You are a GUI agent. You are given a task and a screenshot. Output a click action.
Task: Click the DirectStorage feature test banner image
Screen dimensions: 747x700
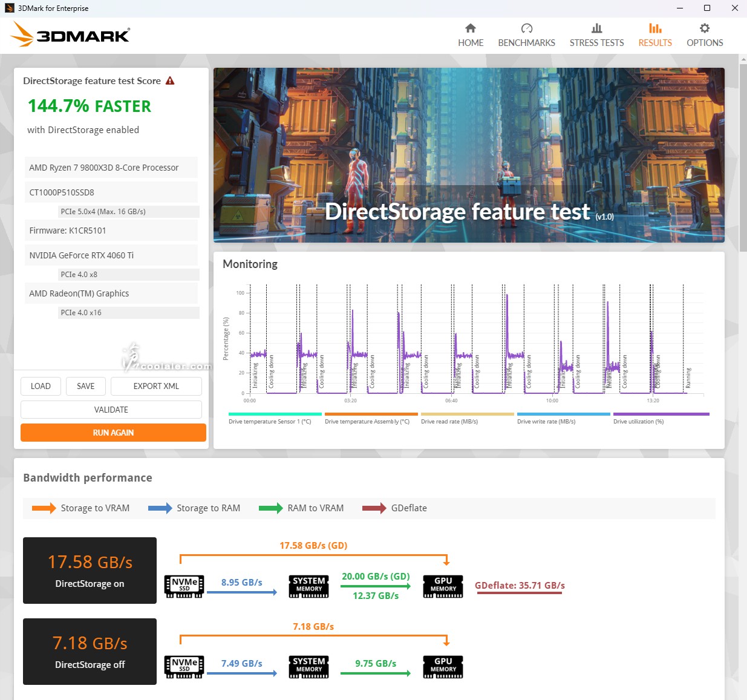click(469, 155)
